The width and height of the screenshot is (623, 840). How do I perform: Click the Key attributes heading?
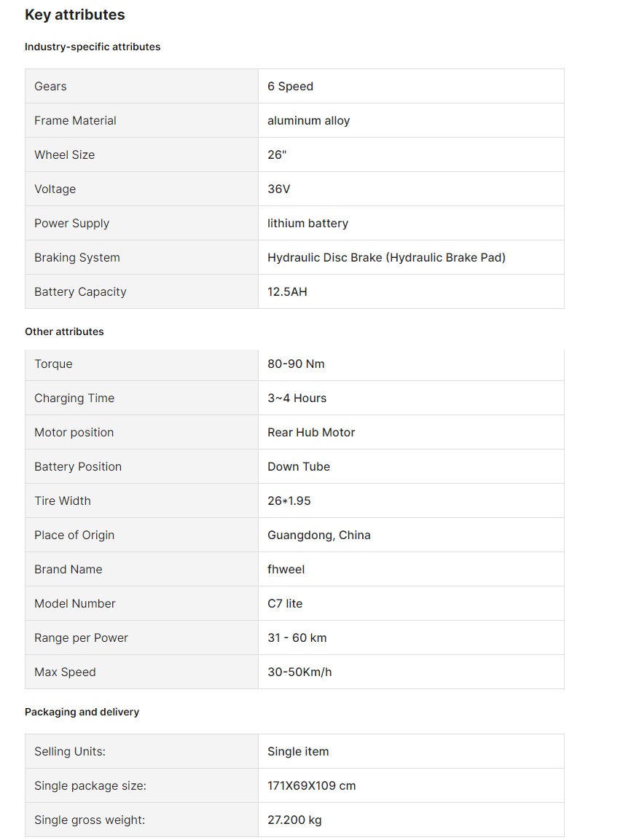tap(75, 15)
